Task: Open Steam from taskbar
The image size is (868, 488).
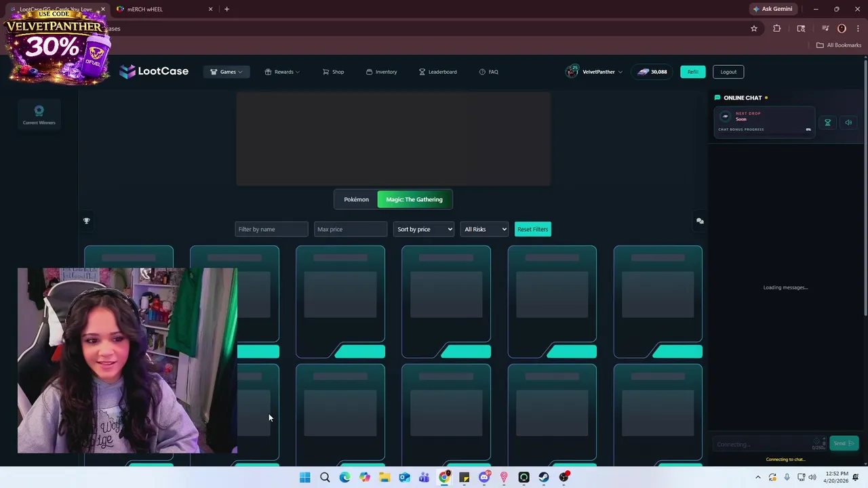Action: (x=544, y=477)
